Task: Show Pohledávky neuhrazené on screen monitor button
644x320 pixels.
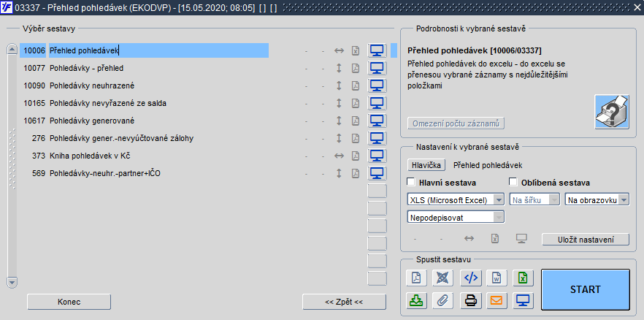Action: (x=377, y=85)
